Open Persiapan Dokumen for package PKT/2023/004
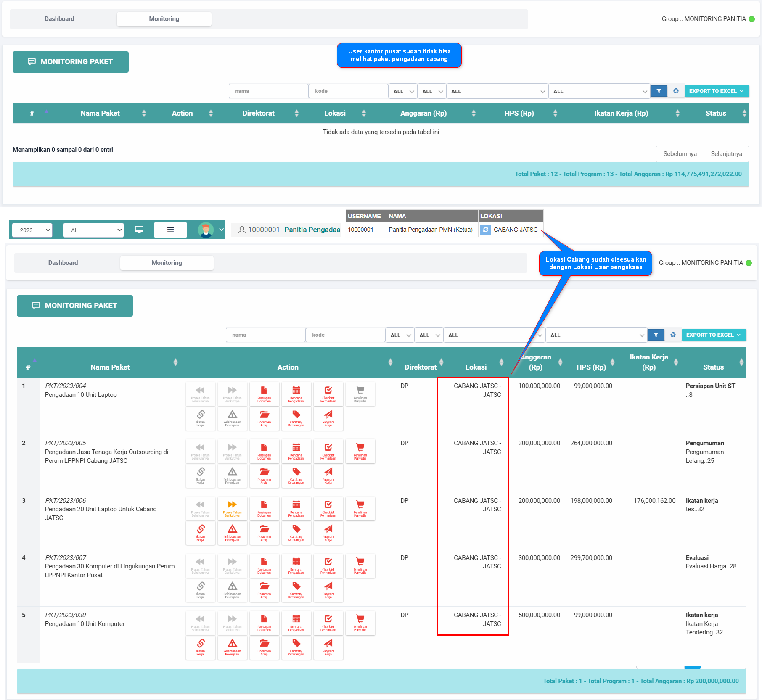Screen dimensions: 762x700 point(264,394)
